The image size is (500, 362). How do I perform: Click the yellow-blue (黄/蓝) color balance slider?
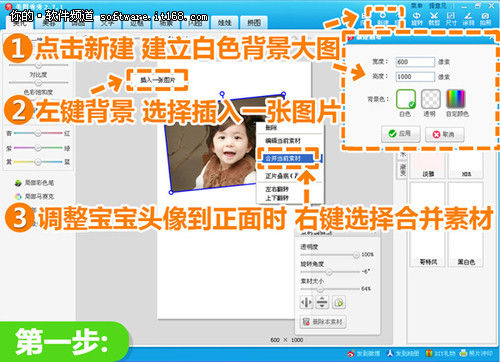[38, 162]
